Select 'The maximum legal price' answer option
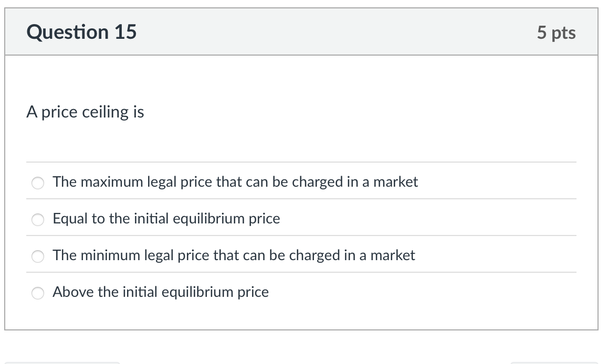The height and width of the screenshot is (364, 608). coord(235,182)
